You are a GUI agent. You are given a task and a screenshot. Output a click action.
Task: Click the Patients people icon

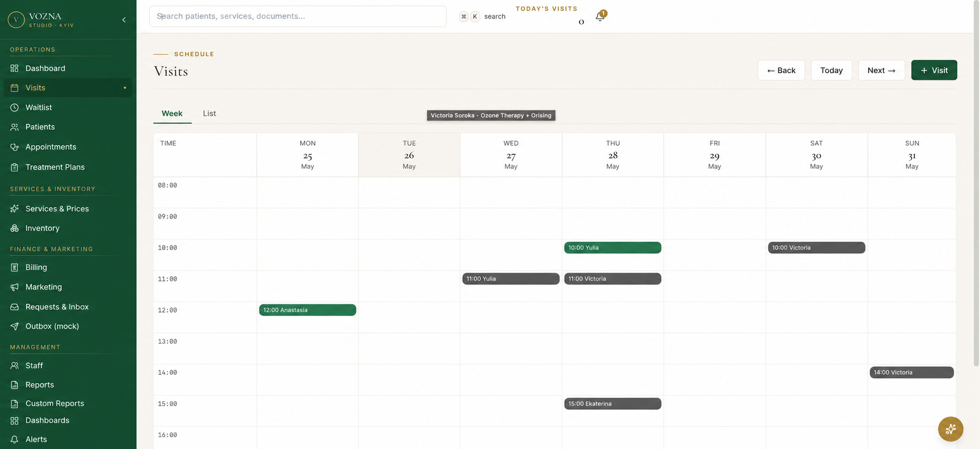[x=14, y=127]
